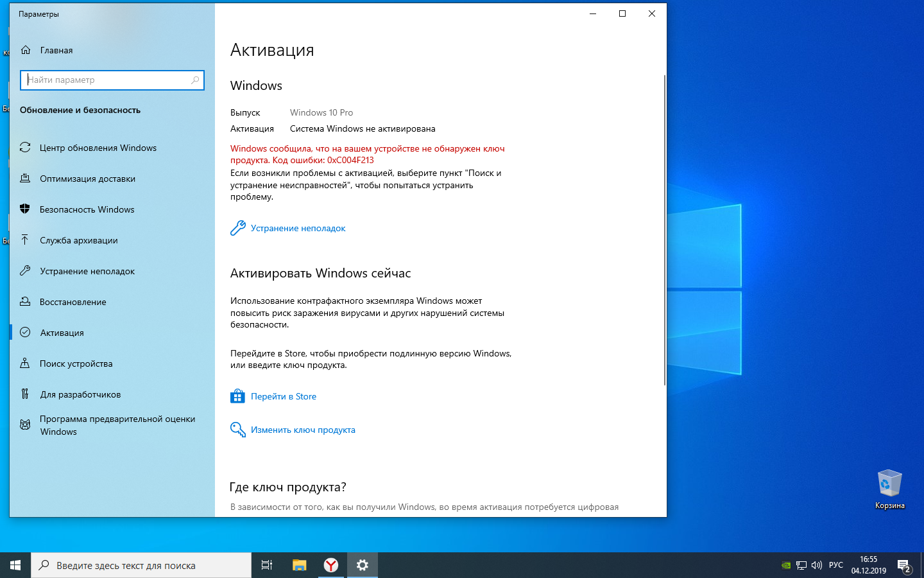Image resolution: width=924 pixels, height=578 pixels.
Task: Click the Оптимизация доставки icon
Action: click(x=25, y=179)
